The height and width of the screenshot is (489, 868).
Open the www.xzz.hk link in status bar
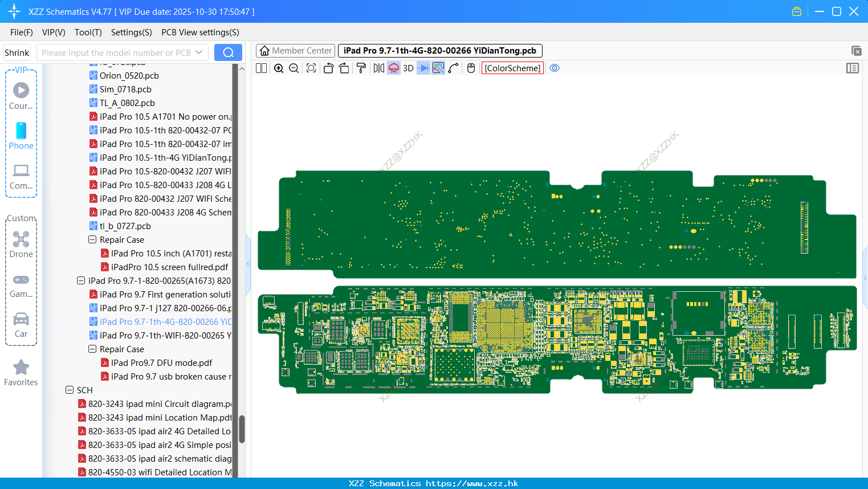(x=472, y=483)
